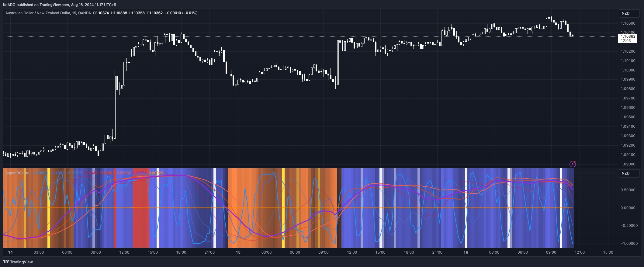Click the change value −0.00010 (−0.01%)

(181, 13)
